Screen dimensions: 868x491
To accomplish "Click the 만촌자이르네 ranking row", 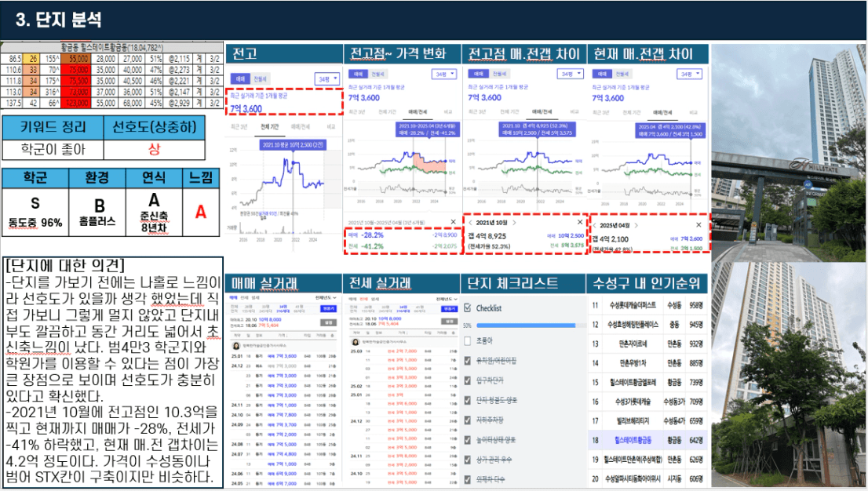I will pyautogui.click(x=646, y=344).
